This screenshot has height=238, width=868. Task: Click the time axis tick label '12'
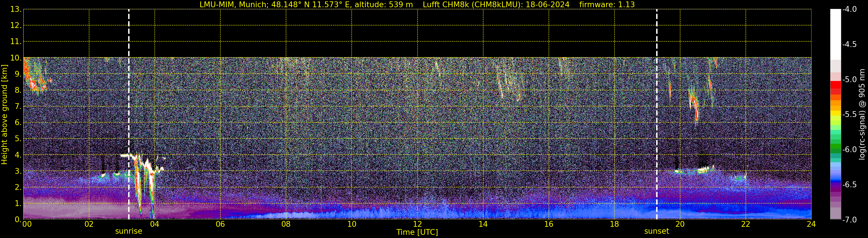point(417,224)
